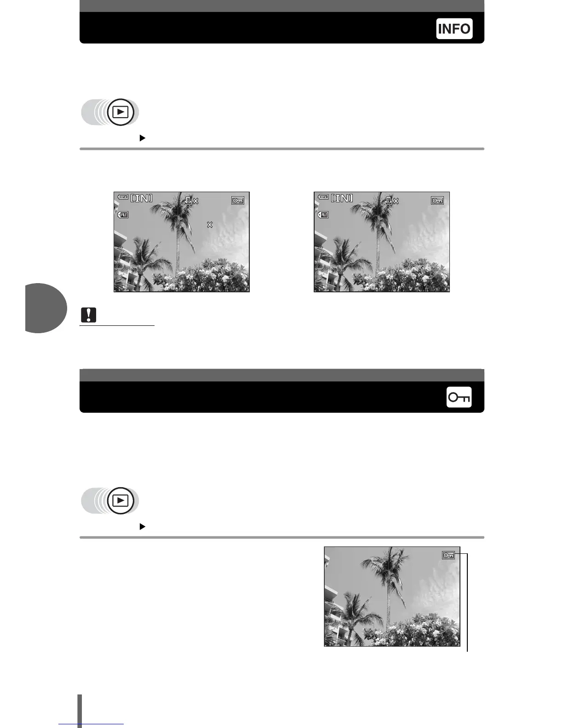Expand triangle arrow below lower playback icon

coord(143,526)
